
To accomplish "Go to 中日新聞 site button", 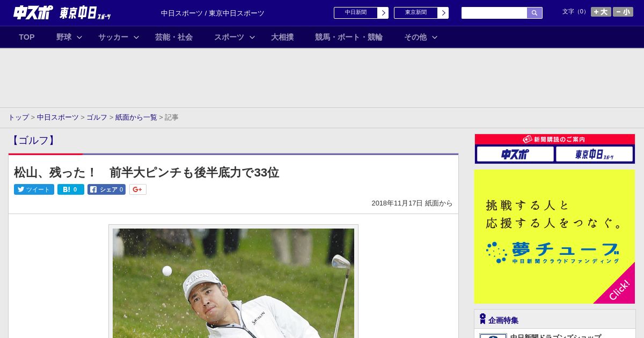I will pos(356,13).
